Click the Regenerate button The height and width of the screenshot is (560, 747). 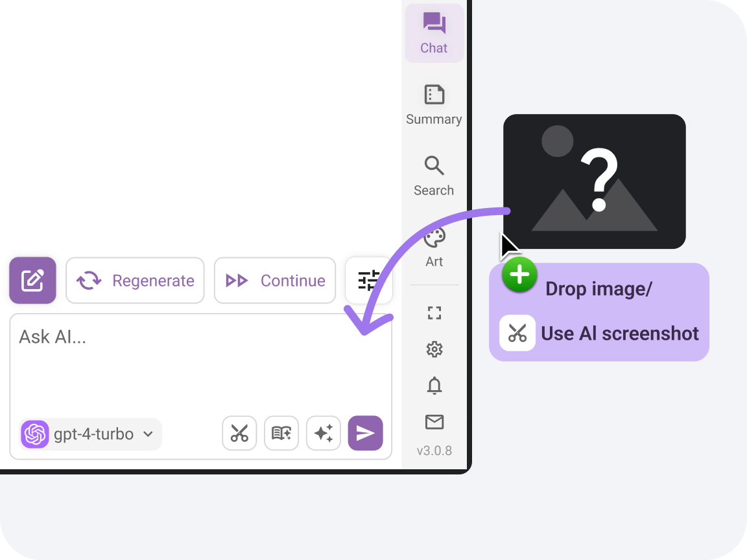pyautogui.click(x=135, y=281)
